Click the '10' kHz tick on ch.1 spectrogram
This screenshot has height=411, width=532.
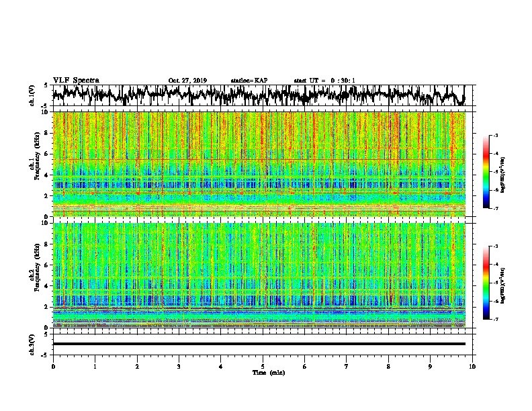45,112
